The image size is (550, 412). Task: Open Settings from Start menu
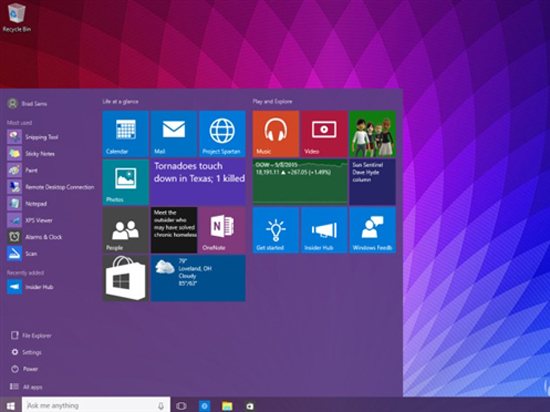26,352
